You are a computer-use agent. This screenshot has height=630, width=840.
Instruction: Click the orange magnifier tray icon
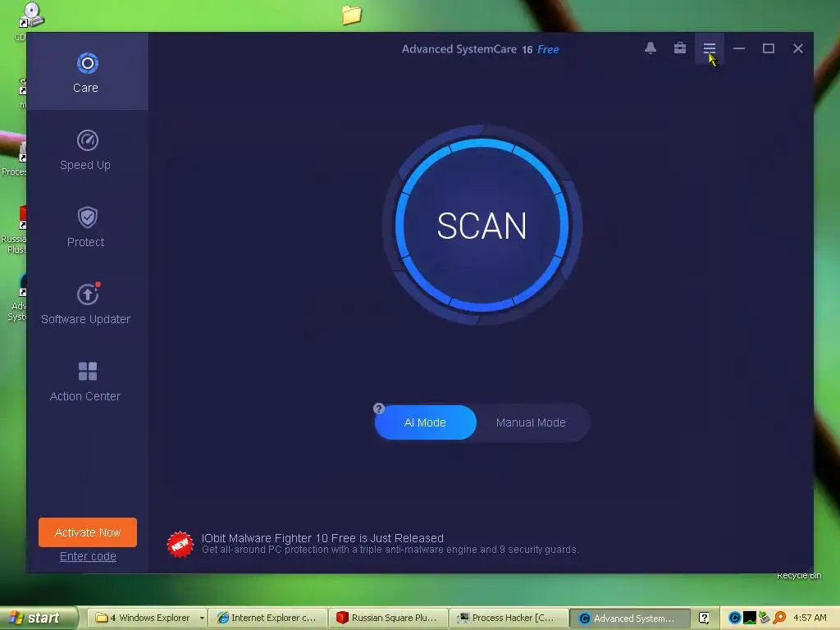tap(779, 618)
